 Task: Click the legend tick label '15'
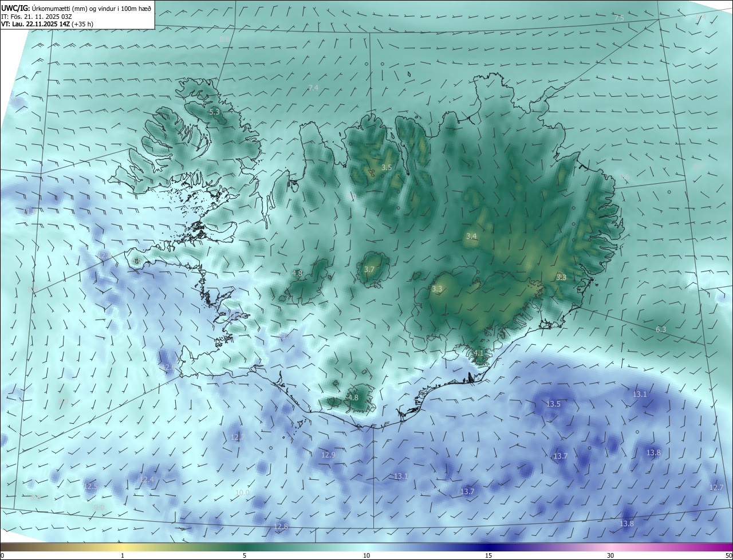(x=488, y=555)
